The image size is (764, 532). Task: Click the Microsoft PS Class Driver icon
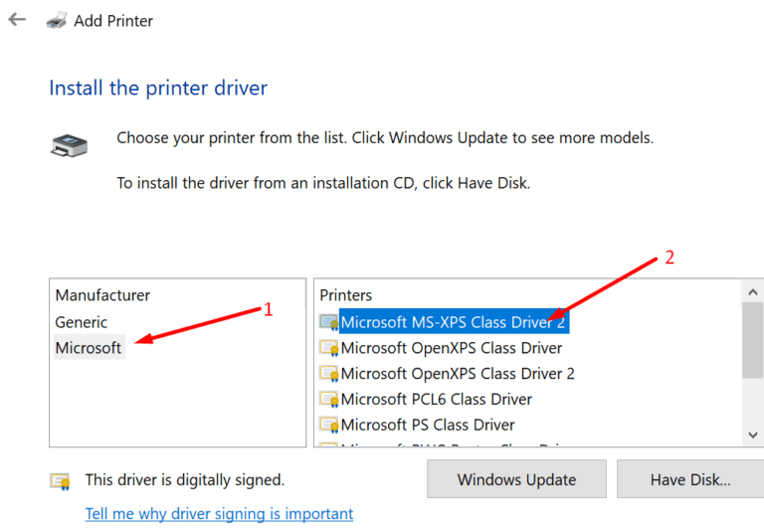click(x=328, y=426)
